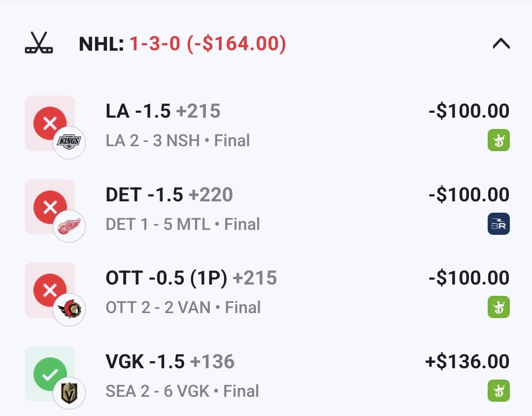Click red X status on LA bet
The width and height of the screenshot is (532, 416).
(50, 123)
